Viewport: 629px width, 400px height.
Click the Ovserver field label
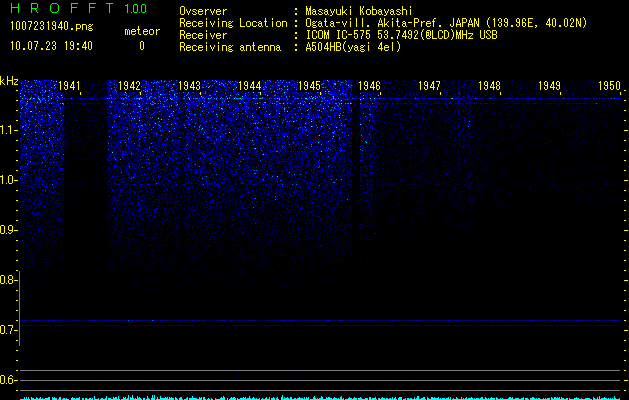[203, 11]
